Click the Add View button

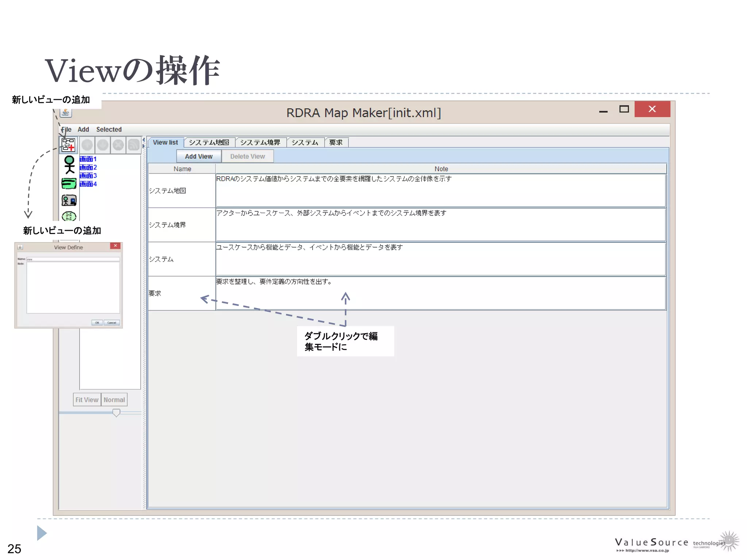point(199,156)
